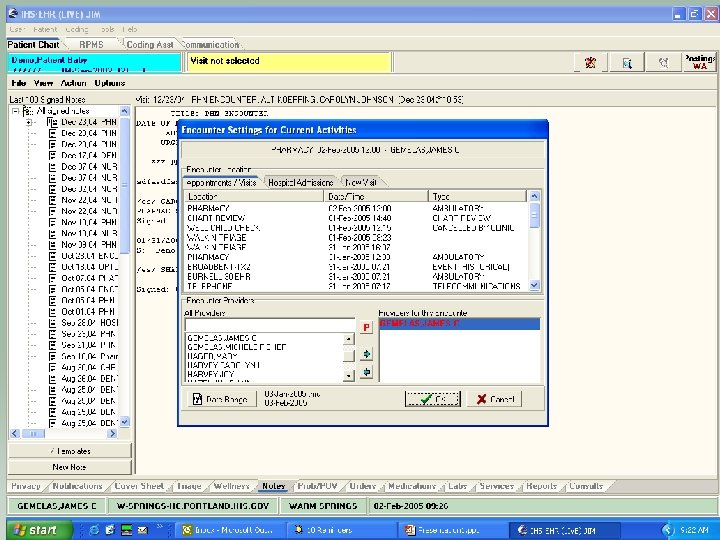Click the grayed-out icon left of Postings
720x540 pixels.
(x=663, y=62)
